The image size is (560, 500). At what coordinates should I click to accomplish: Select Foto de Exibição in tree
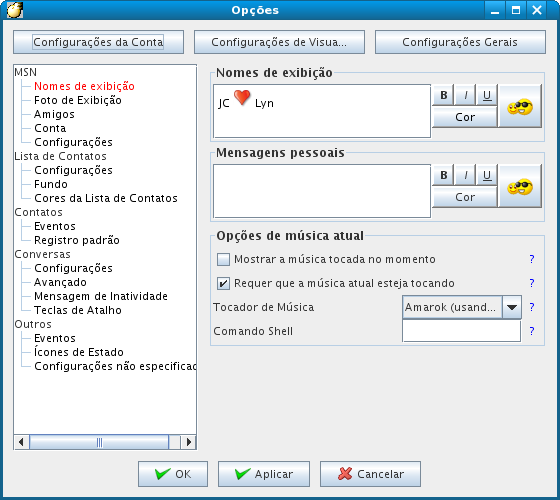(x=78, y=100)
